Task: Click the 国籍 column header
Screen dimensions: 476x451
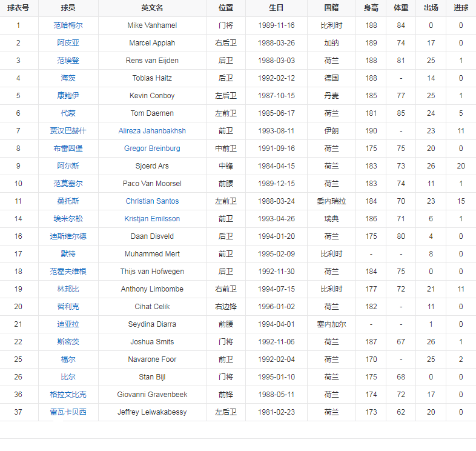Action: (x=331, y=8)
